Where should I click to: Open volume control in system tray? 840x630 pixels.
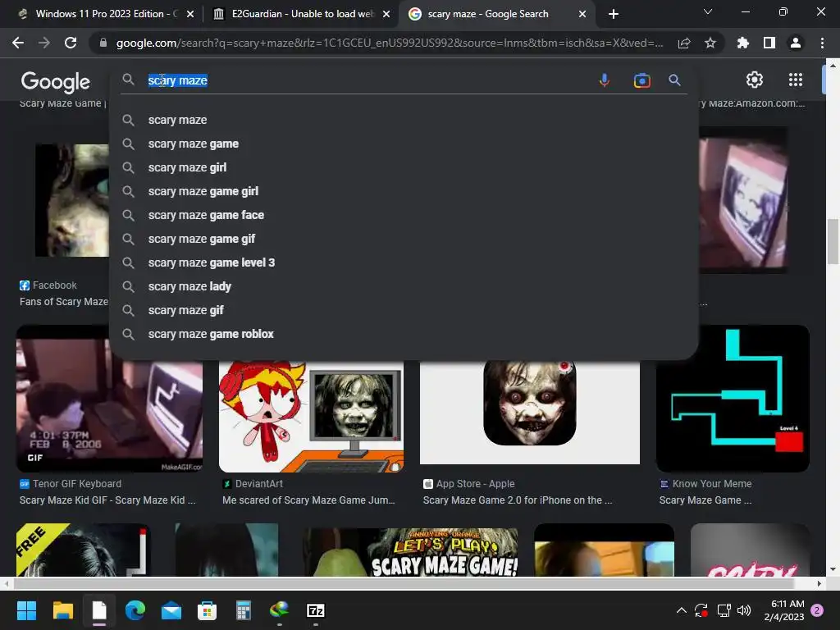pyautogui.click(x=744, y=610)
